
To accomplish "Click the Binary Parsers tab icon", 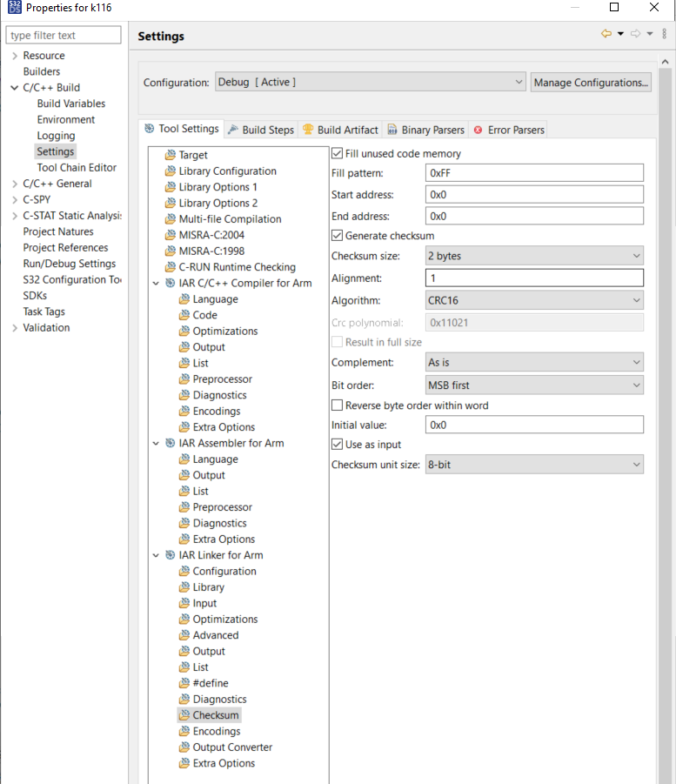I will [392, 130].
